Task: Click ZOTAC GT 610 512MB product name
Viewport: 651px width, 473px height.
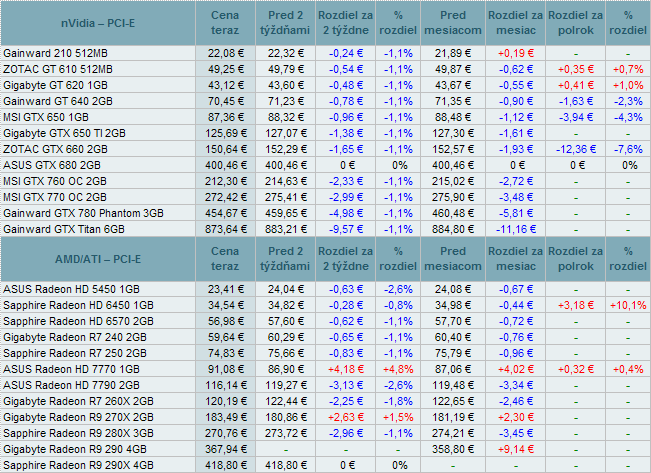Action: [x=58, y=69]
